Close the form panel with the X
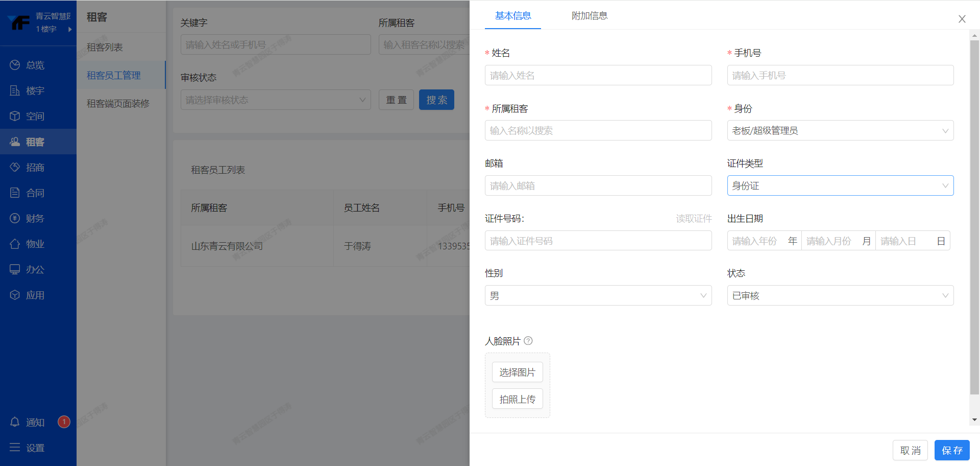 [x=962, y=19]
